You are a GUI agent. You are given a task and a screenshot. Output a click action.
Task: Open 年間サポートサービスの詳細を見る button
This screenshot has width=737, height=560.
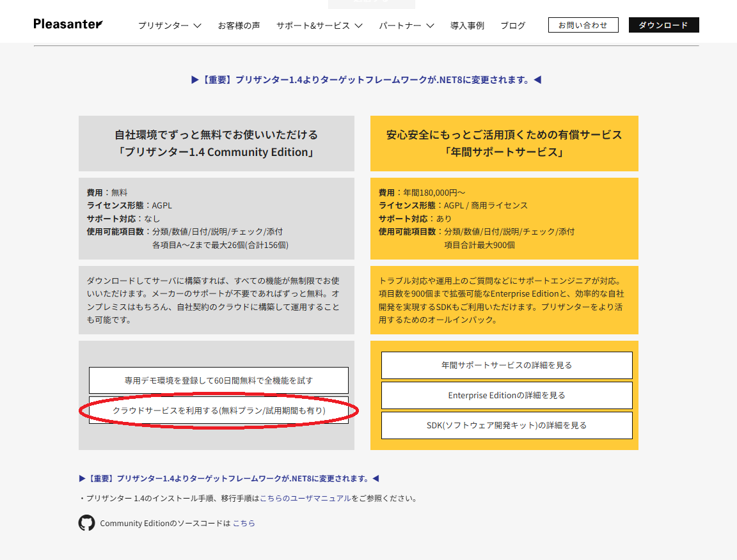507,365
